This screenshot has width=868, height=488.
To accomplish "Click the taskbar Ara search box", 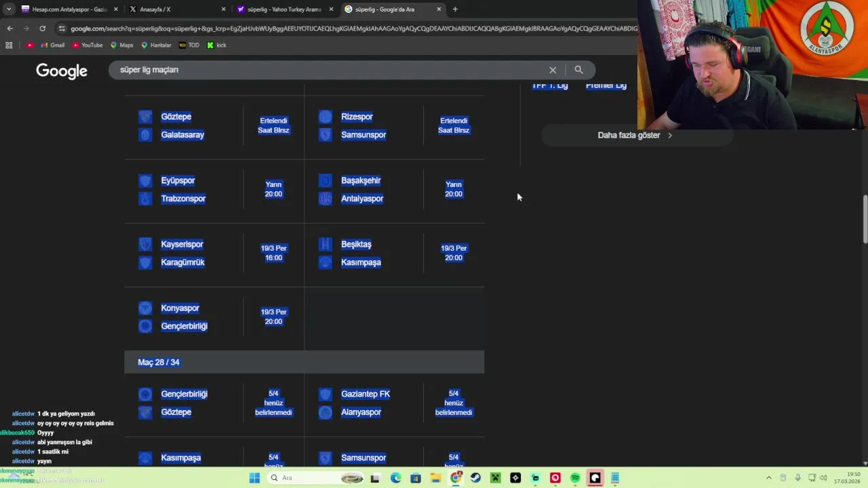I will pos(316,478).
